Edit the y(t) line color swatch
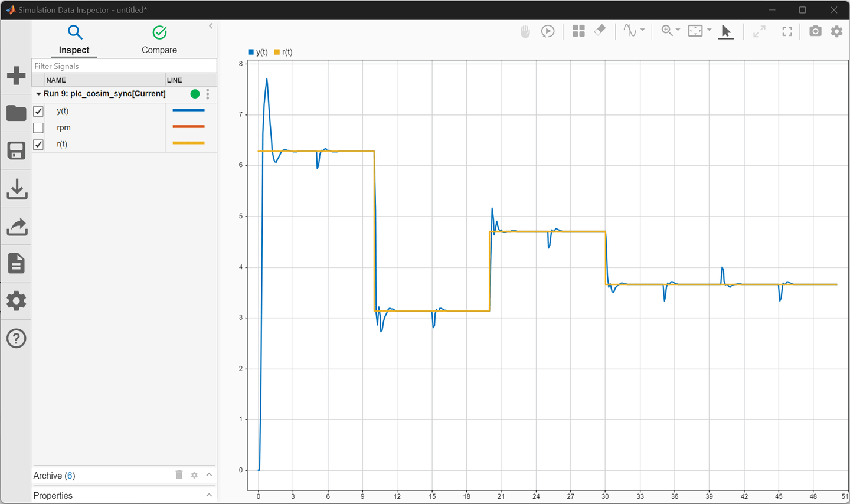The height and width of the screenshot is (504, 850). point(188,109)
